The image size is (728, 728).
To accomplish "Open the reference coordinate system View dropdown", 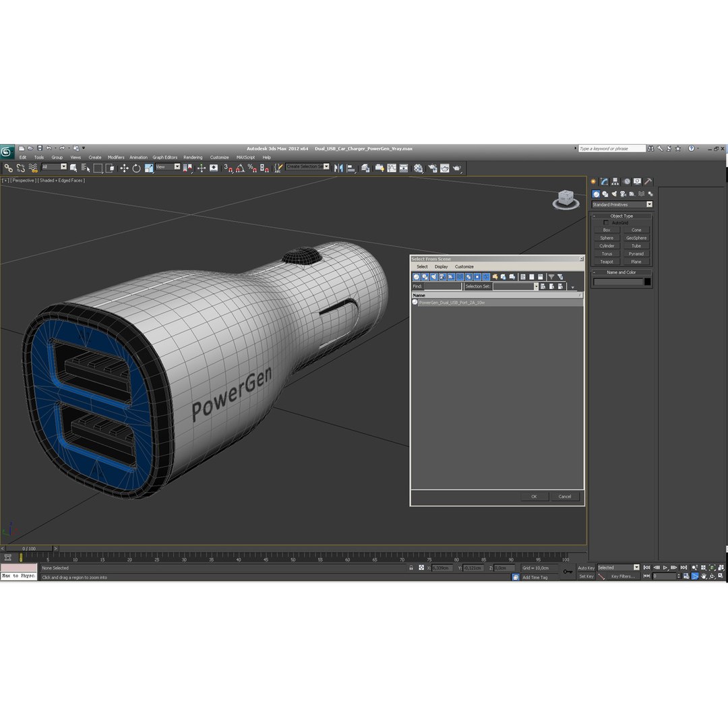I will coord(168,166).
